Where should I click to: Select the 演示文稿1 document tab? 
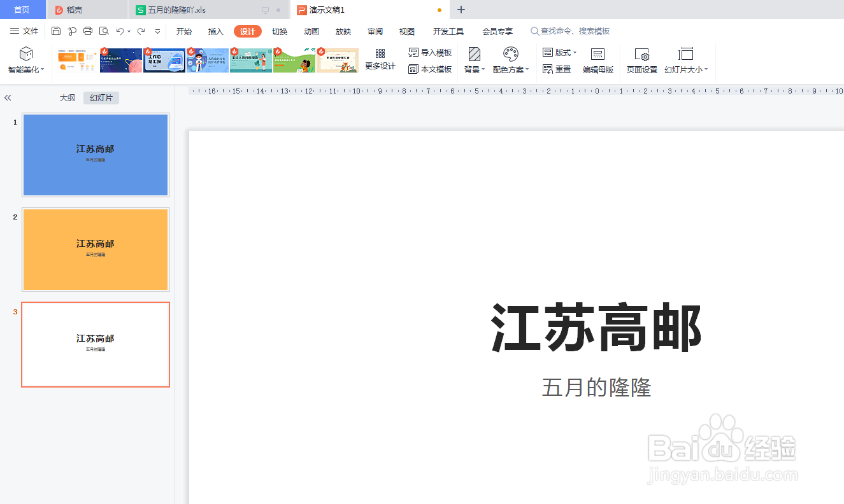point(370,10)
